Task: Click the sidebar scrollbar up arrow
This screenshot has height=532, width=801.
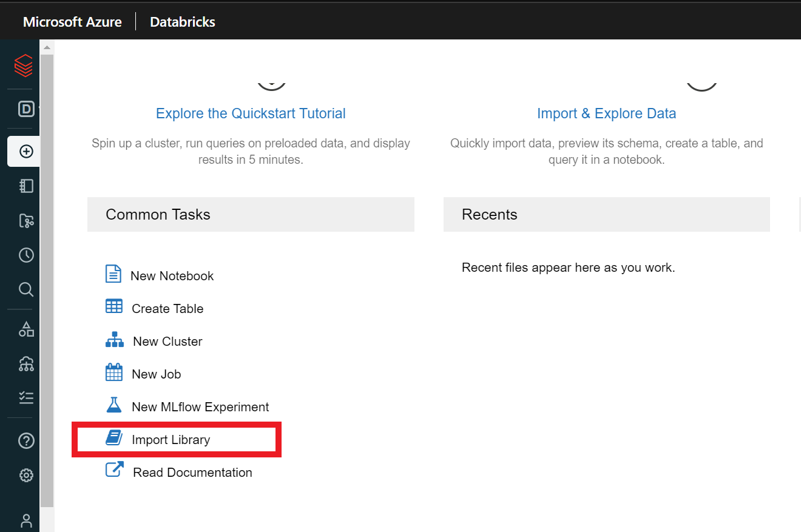Action: [47, 47]
